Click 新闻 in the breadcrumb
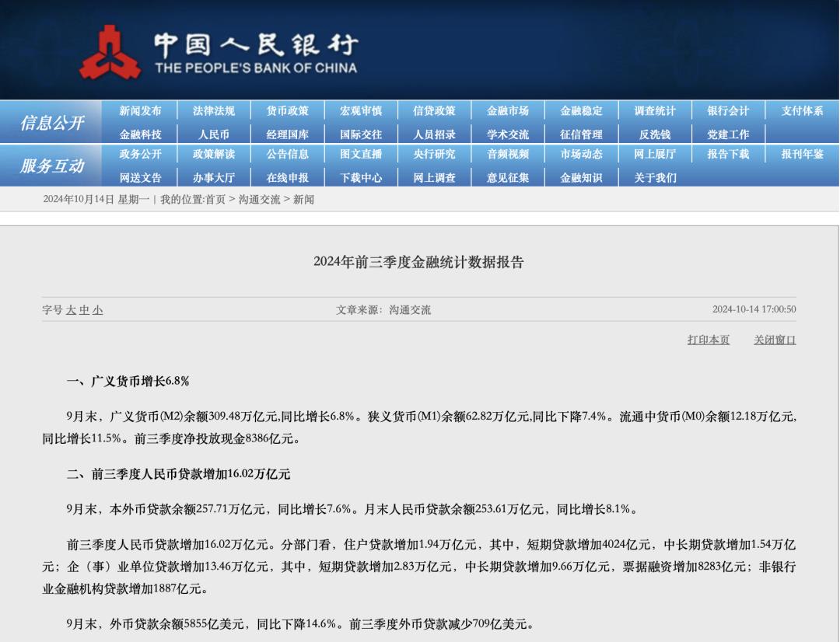 click(304, 200)
